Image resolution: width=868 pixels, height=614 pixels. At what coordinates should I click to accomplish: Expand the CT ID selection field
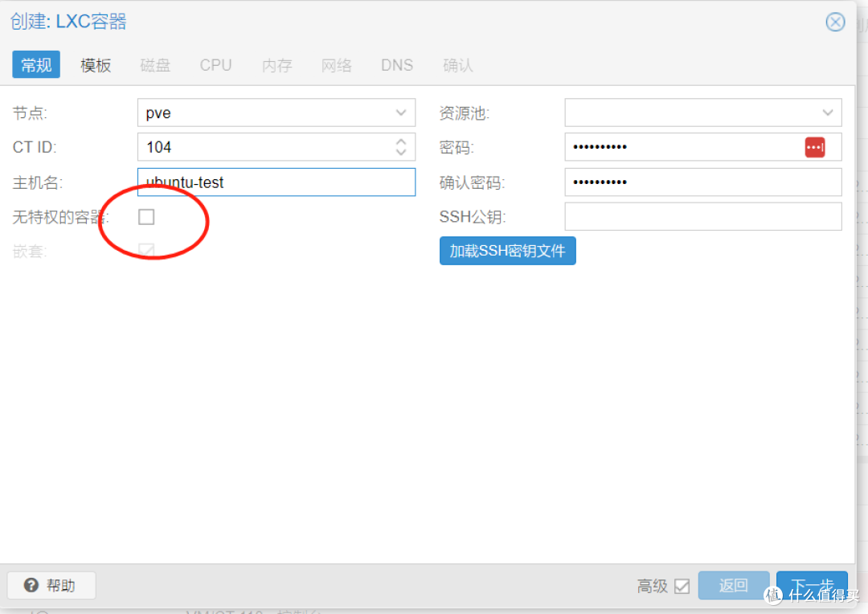(x=276, y=147)
